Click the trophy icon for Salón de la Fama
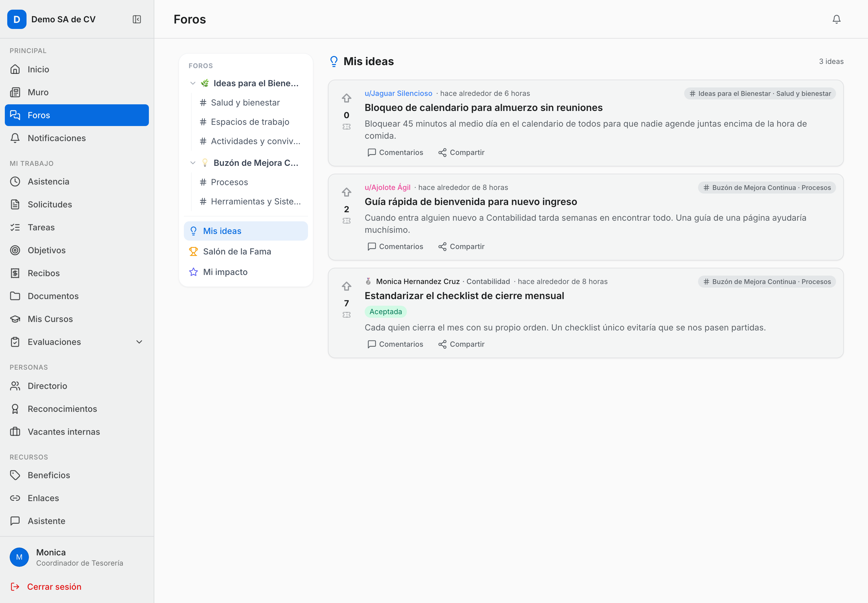This screenshot has height=603, width=868. (193, 252)
